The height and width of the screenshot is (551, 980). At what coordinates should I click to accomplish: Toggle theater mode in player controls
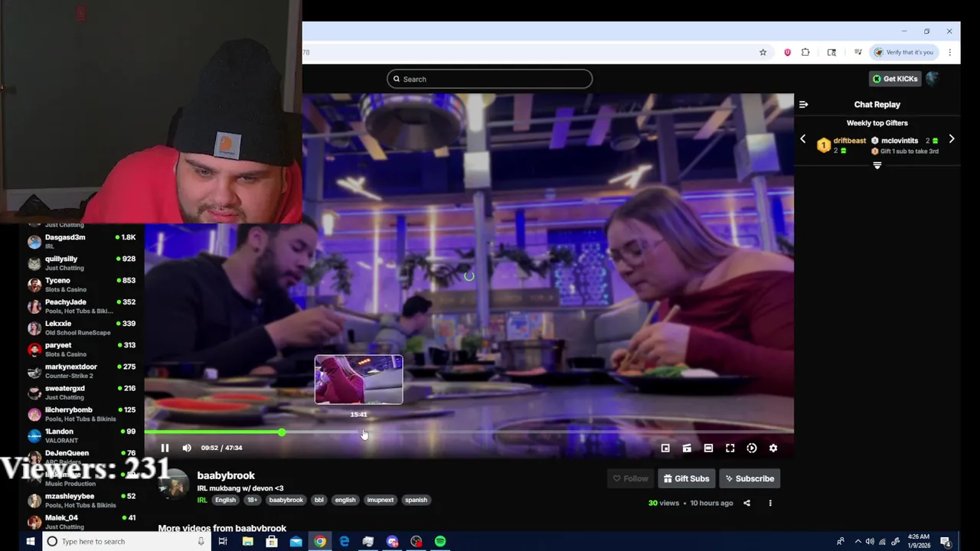(709, 448)
